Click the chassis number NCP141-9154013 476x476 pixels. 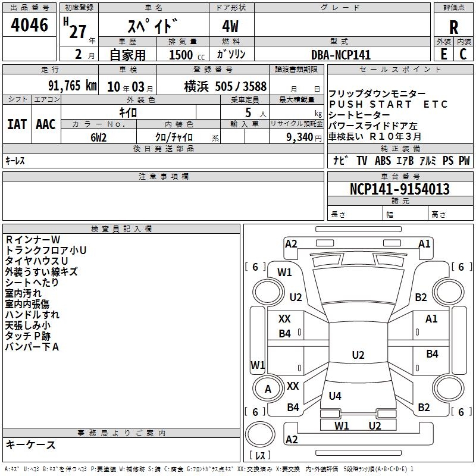400,189
